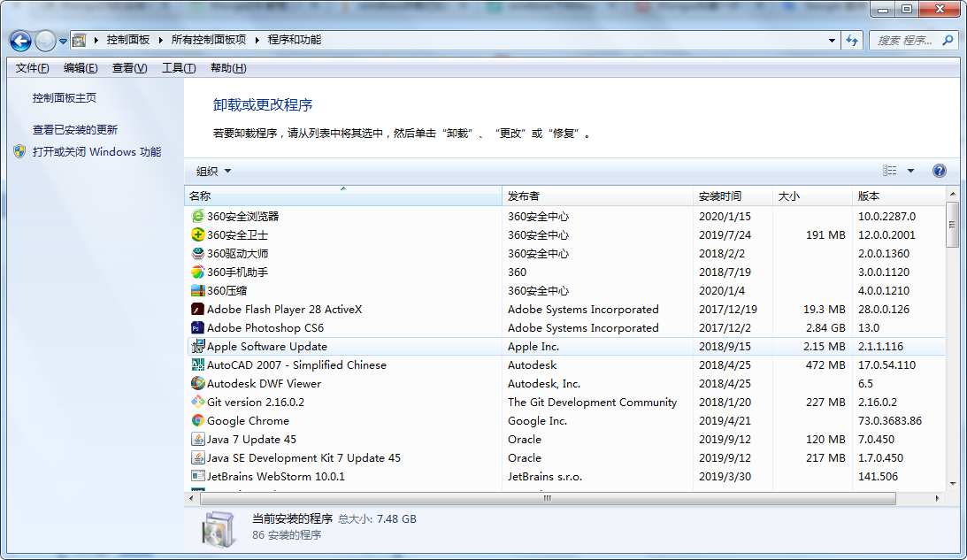The width and height of the screenshot is (967, 560).
Task: Open the recent pages dropdown arrow
Action: coord(63,42)
